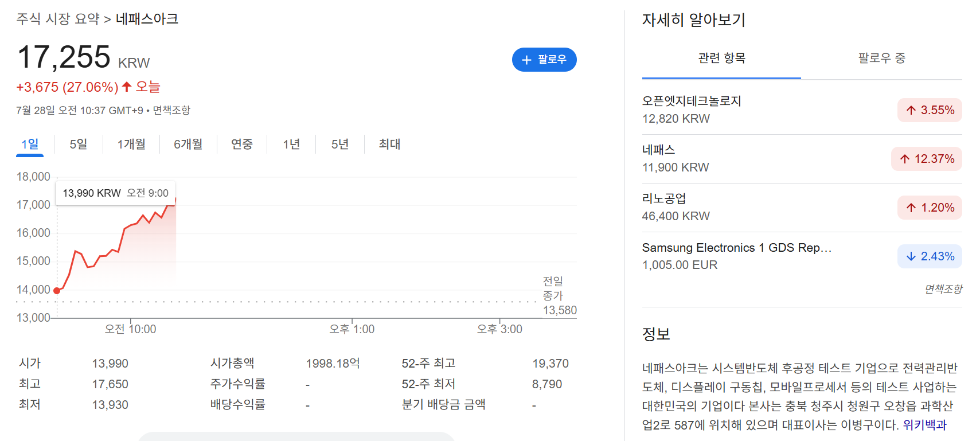Click the red chart start point marker

pos(57,291)
